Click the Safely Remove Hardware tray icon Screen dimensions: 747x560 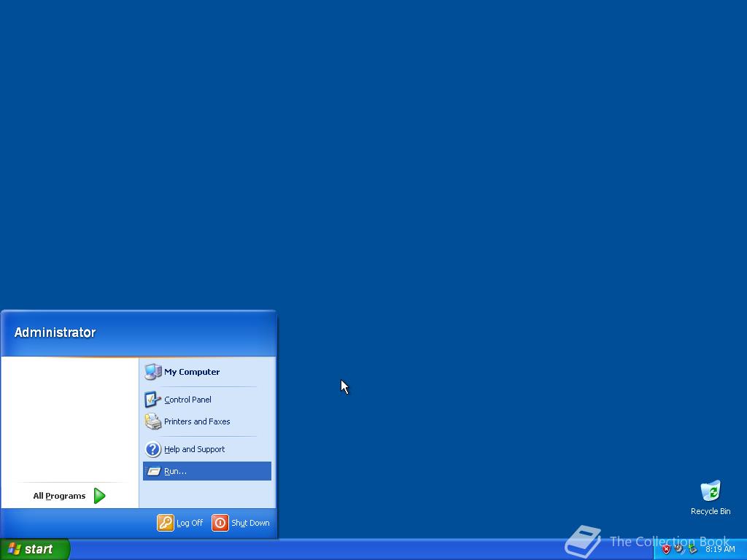point(692,549)
